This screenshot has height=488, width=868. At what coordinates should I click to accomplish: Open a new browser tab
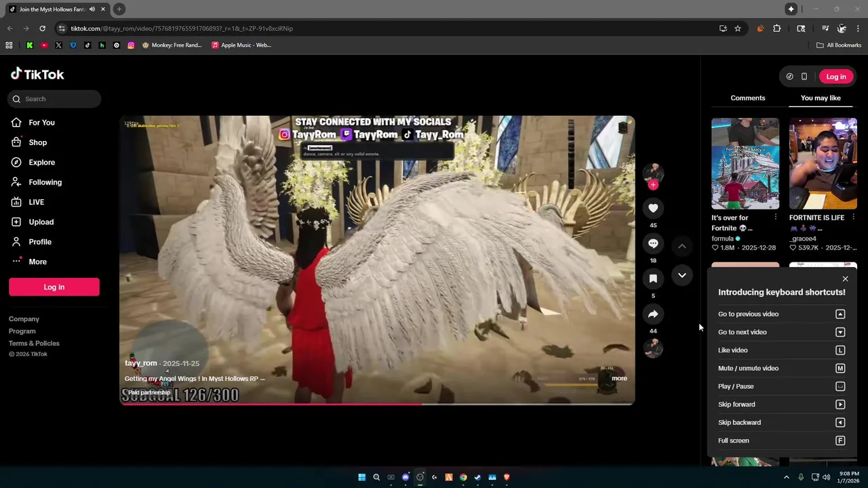point(119,9)
